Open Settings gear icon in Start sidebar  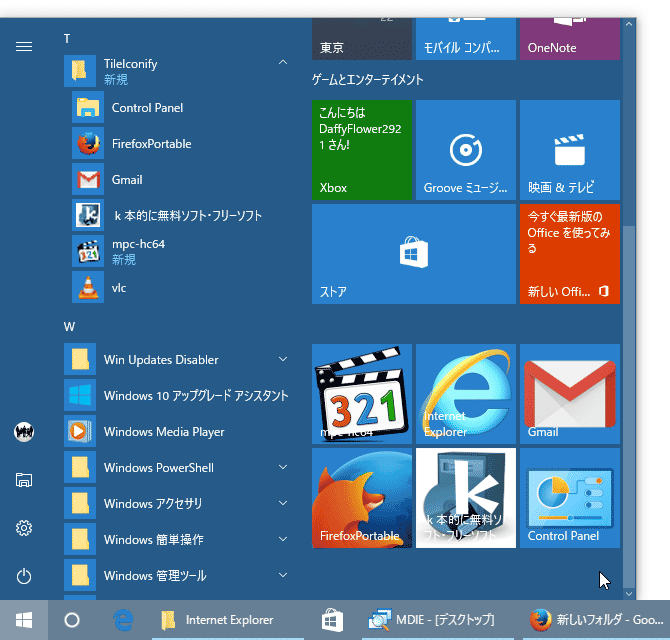pos(24,528)
